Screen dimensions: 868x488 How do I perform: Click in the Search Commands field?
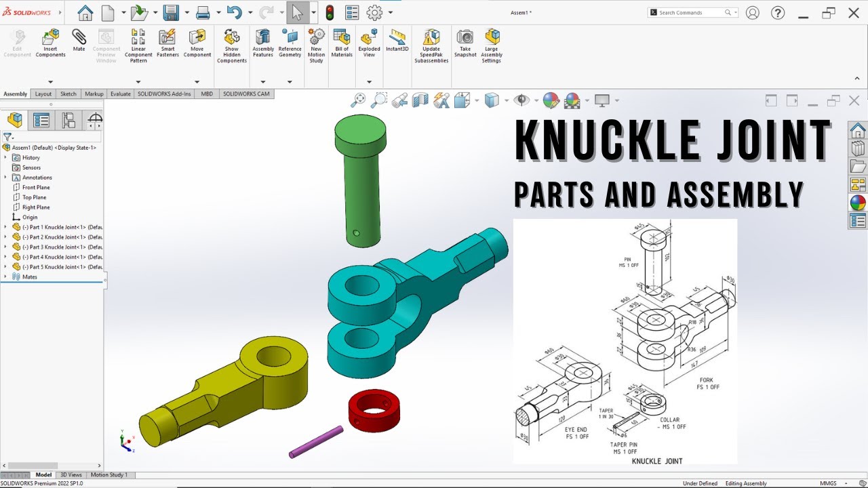(694, 12)
